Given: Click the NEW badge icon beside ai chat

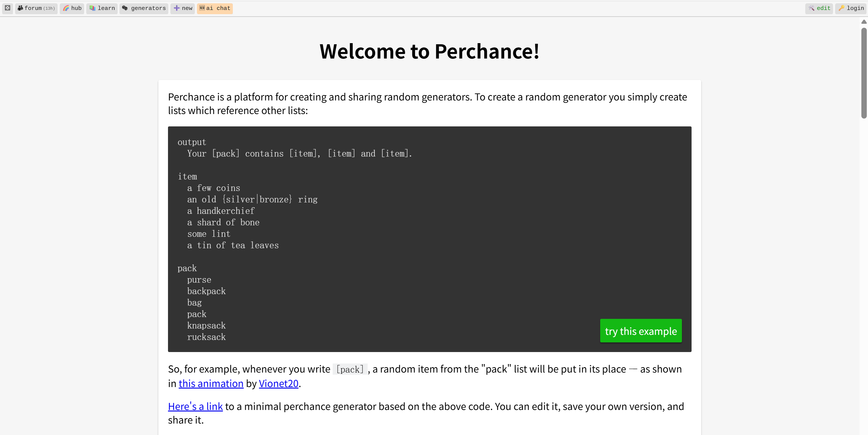Looking at the screenshot, I should click(x=202, y=8).
